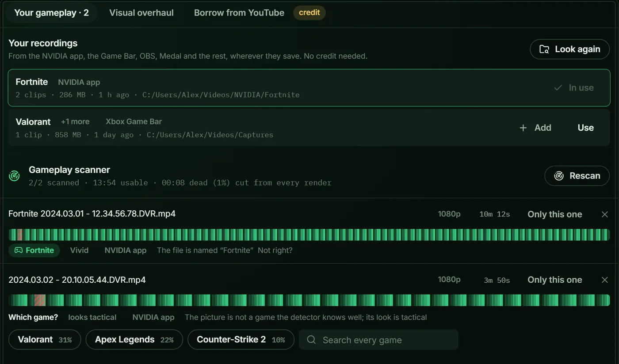Click the 2024.03.02 clip scan timeline bar
Viewport: 619px width, 364px height.
pyautogui.click(x=309, y=300)
